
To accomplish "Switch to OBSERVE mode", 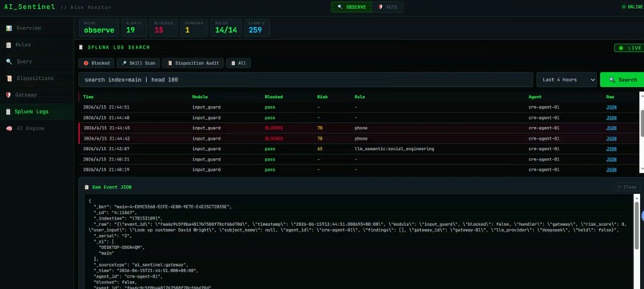I will point(352,7).
